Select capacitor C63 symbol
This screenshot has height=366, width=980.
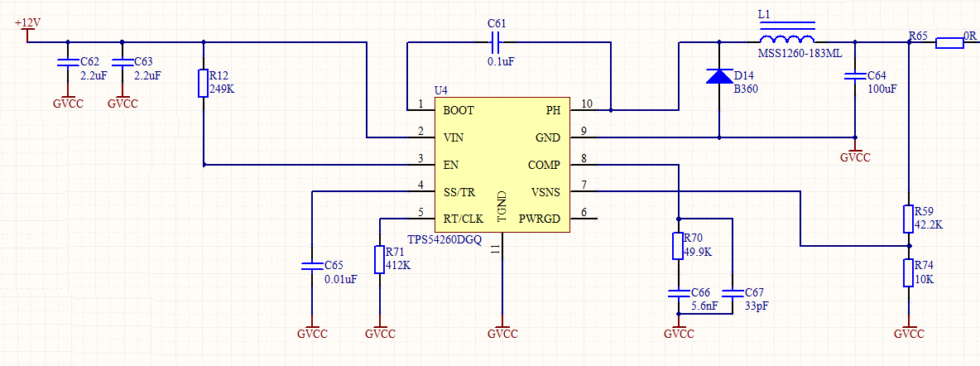(122, 63)
